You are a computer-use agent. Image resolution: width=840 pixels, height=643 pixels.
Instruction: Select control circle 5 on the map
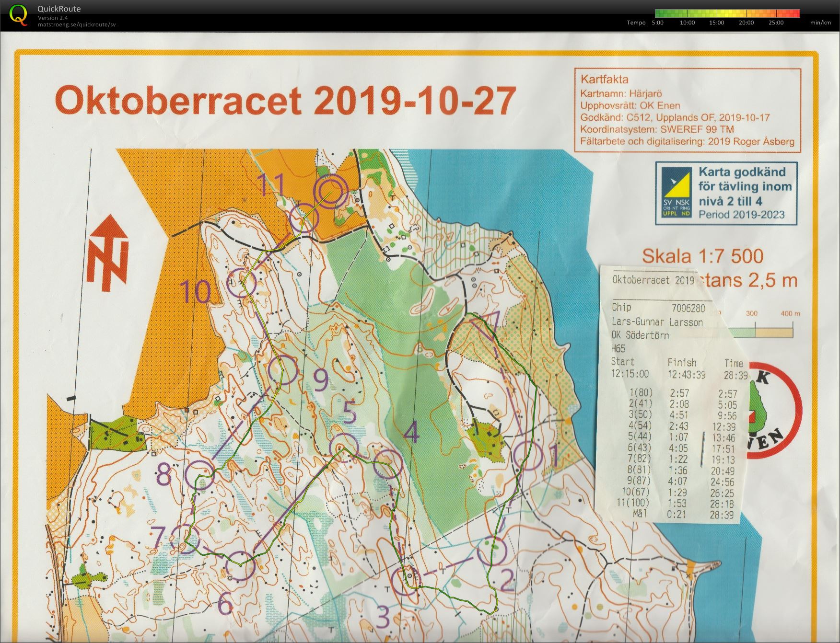point(344,448)
